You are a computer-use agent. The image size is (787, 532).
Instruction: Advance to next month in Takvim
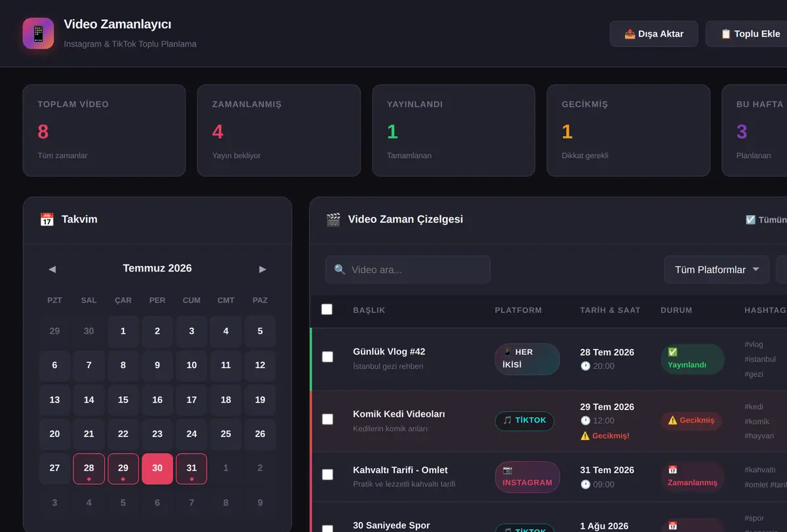click(262, 269)
